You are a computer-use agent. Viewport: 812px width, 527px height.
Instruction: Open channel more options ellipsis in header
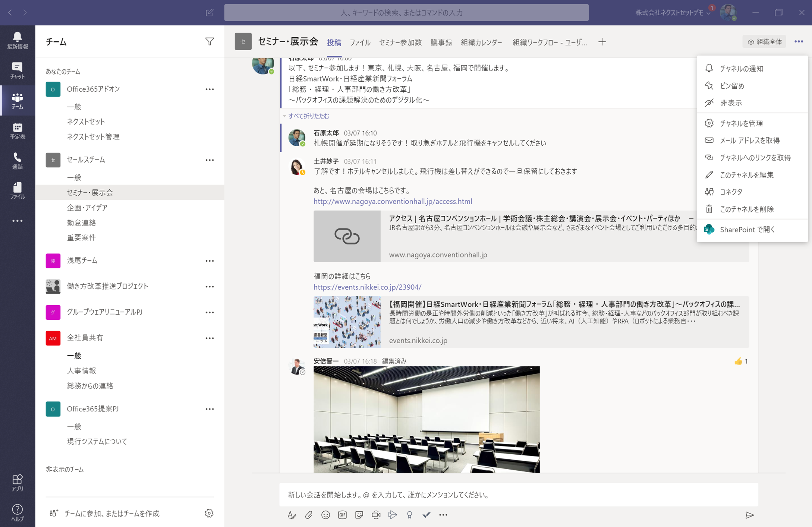799,42
